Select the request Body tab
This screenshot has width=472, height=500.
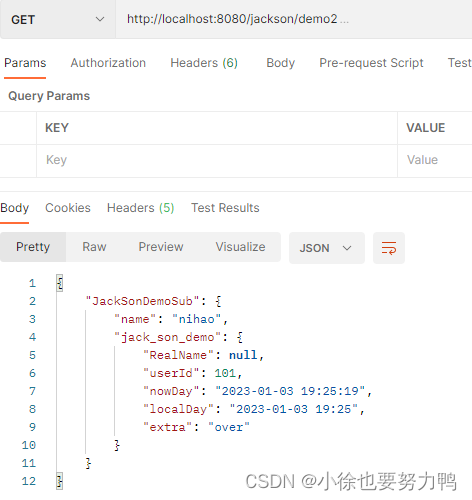[x=280, y=63]
